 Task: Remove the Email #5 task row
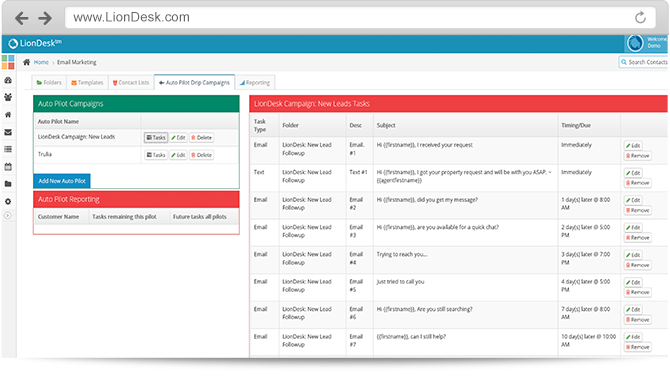pos(638,292)
